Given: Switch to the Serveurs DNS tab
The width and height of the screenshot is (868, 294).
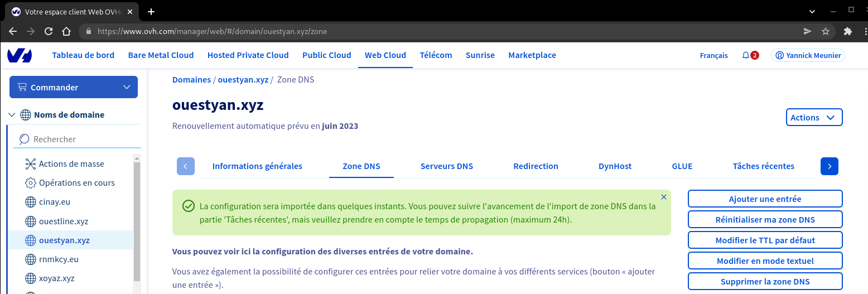Looking at the screenshot, I should tap(446, 166).
